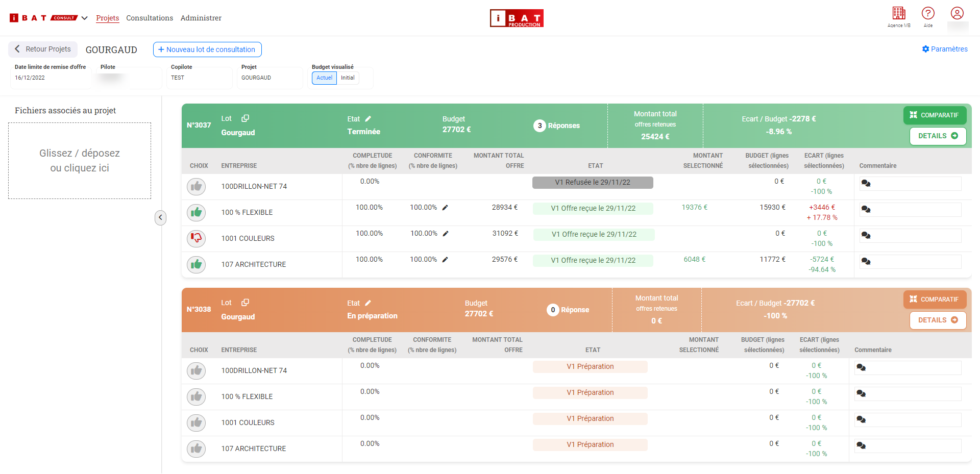Image resolution: width=980 pixels, height=474 pixels.
Task: Click copy icon next to Lot N°3038
Action: pos(245,303)
